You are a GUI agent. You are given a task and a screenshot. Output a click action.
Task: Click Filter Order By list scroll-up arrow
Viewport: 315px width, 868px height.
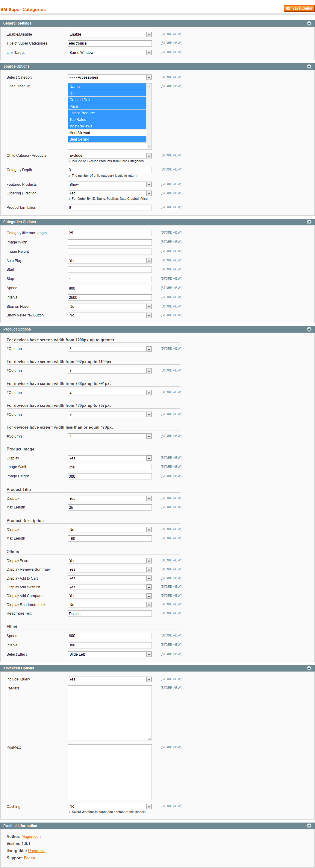tap(149, 87)
